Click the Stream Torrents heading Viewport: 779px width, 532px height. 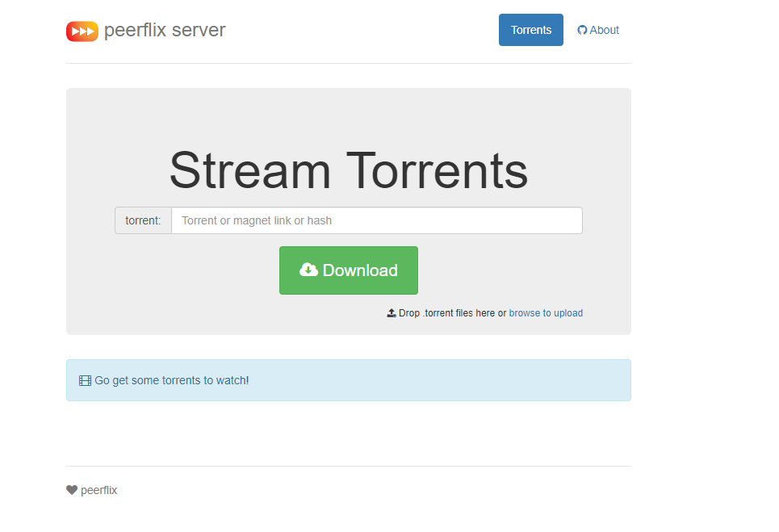pos(348,171)
